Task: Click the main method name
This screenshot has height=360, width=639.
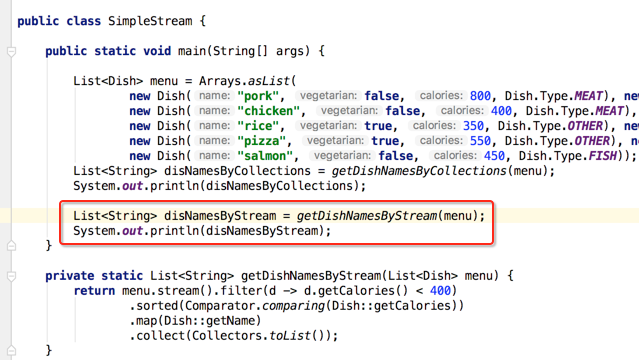Action: (192, 51)
